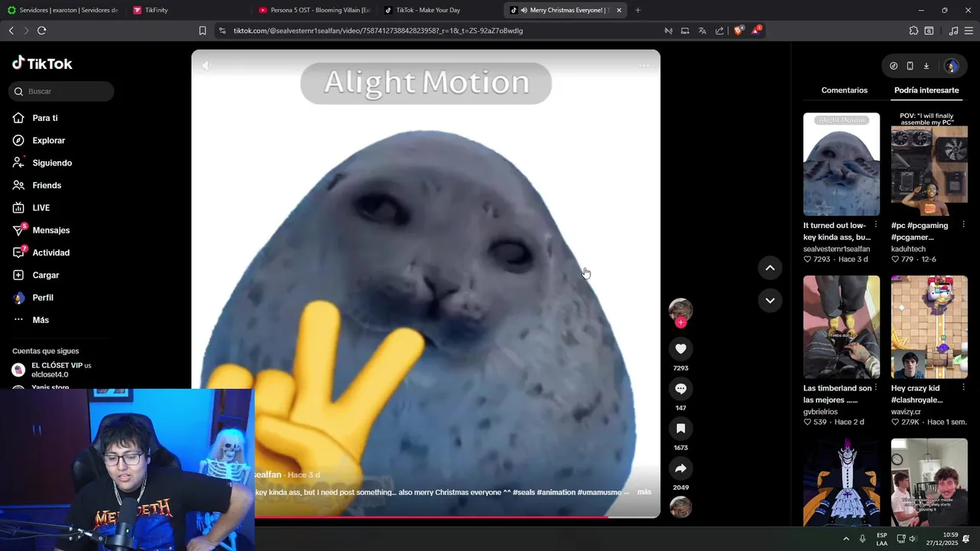The width and height of the screenshot is (980, 551).
Task: Expand video caption with 'más'
Action: 644,492
